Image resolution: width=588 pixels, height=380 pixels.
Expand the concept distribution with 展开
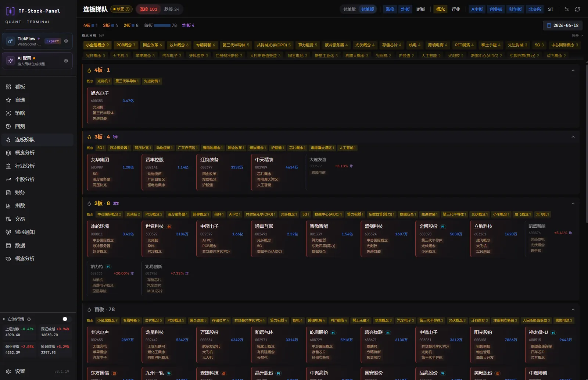click(x=577, y=36)
